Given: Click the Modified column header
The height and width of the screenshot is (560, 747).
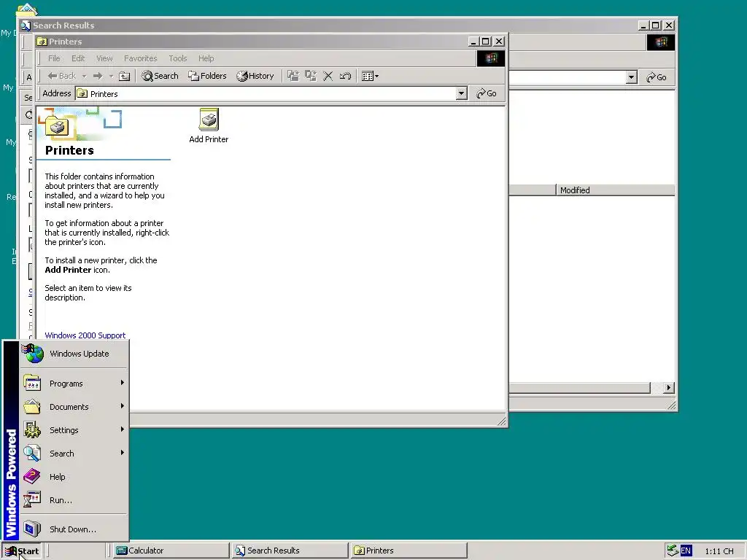Looking at the screenshot, I should coord(615,190).
